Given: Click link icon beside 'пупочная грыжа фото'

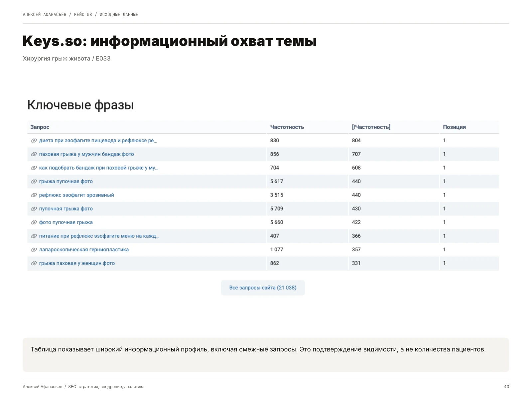Looking at the screenshot, I should point(34,209).
